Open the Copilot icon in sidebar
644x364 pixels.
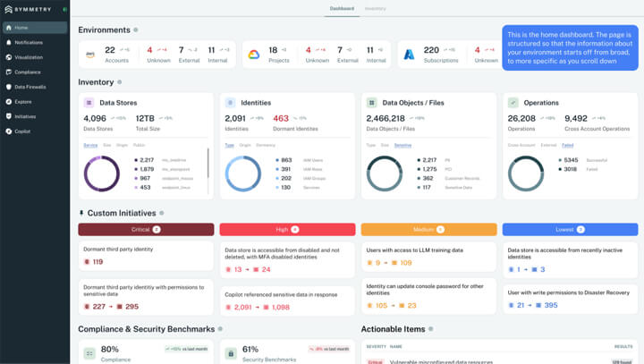tap(9, 131)
